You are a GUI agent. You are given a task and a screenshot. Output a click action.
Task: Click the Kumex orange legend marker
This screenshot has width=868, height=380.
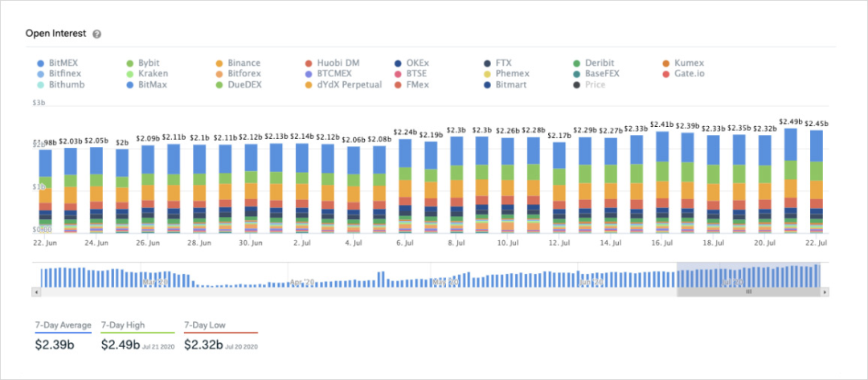tap(665, 63)
